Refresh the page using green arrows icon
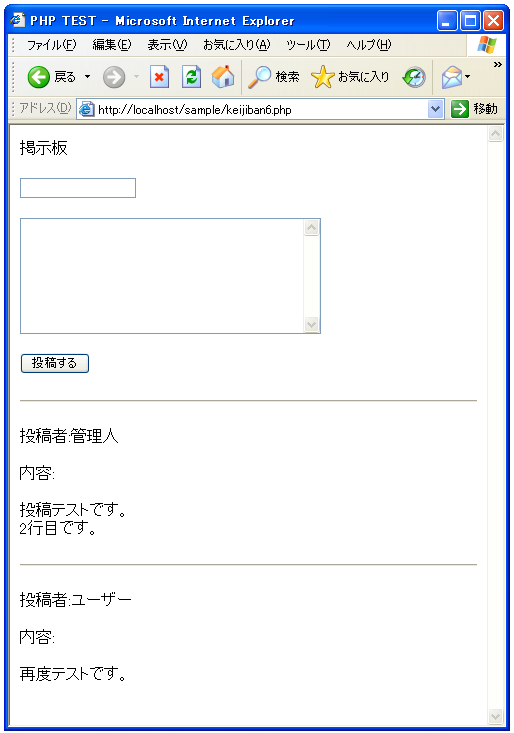Screen dimensions: 514x733 coord(192,77)
